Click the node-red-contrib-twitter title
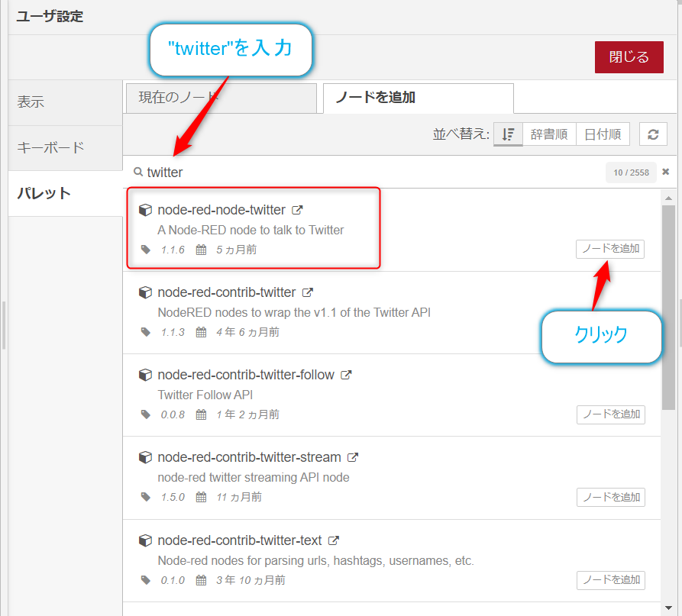This screenshot has height=616, width=682. (227, 292)
